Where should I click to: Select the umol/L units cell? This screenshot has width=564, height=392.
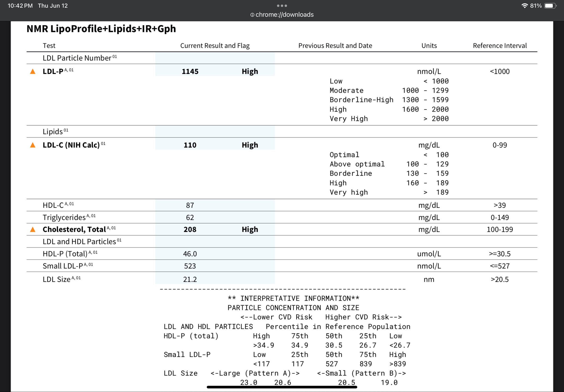point(429,254)
